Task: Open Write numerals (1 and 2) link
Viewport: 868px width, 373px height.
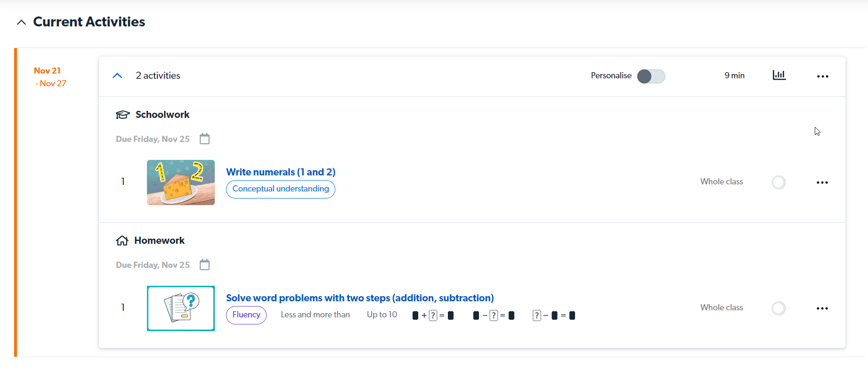Action: [281, 172]
